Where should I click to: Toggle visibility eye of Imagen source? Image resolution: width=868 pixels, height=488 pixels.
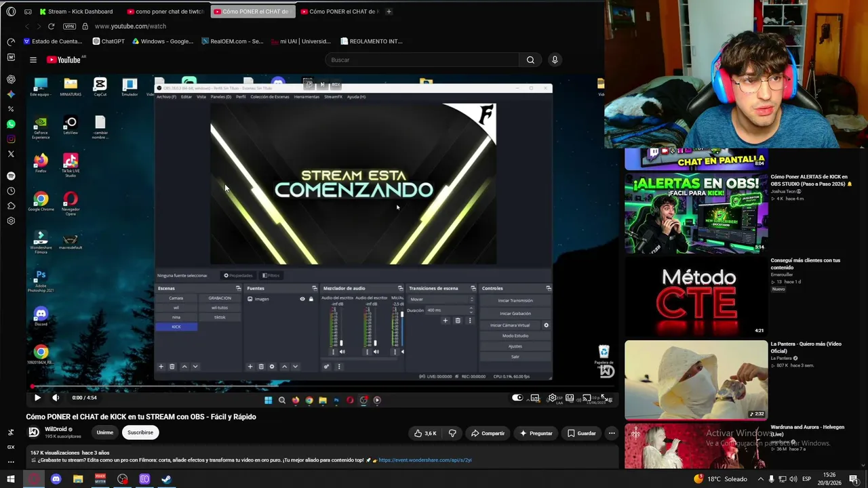(x=302, y=299)
